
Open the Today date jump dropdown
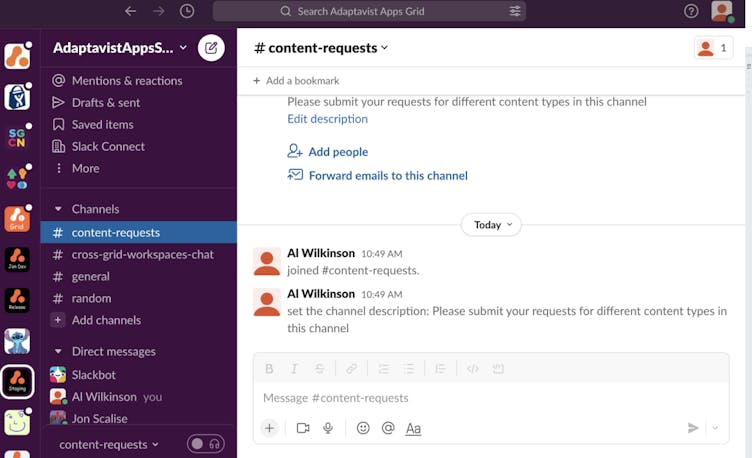pyautogui.click(x=491, y=224)
